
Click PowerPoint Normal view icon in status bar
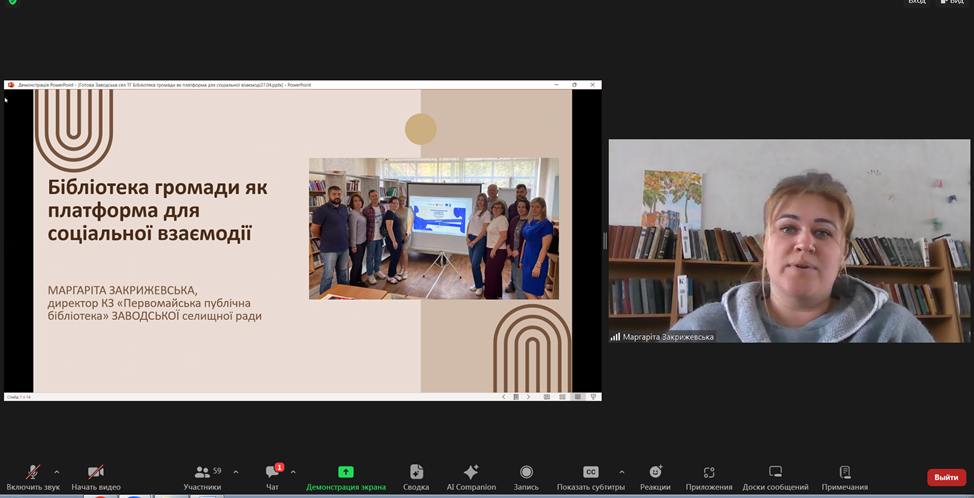[x=547, y=397]
